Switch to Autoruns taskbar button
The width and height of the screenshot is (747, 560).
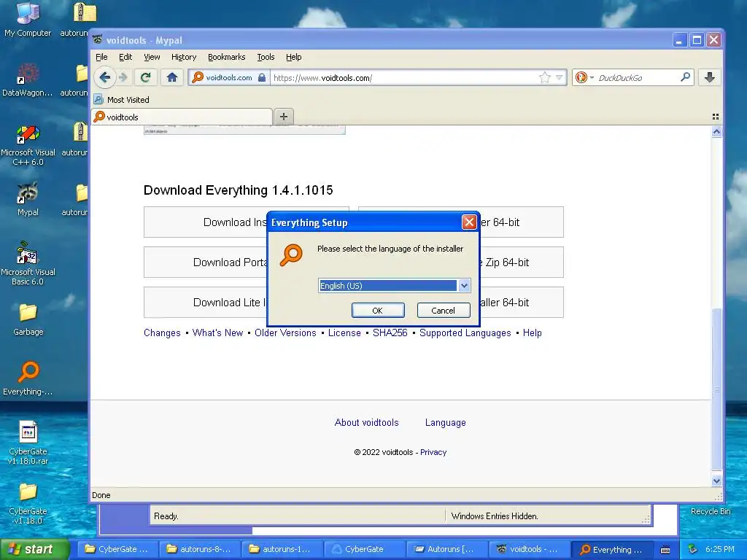click(447, 549)
